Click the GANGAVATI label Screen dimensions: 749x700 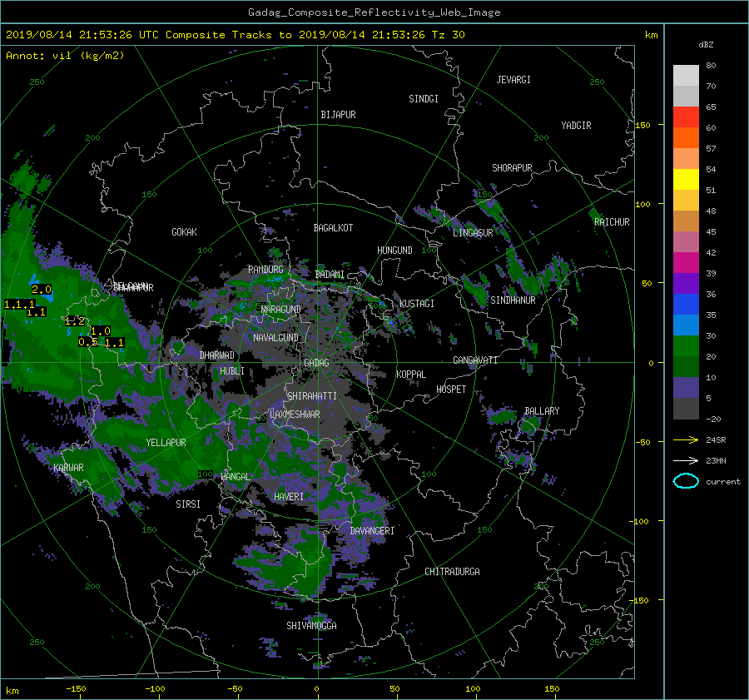pos(475,360)
